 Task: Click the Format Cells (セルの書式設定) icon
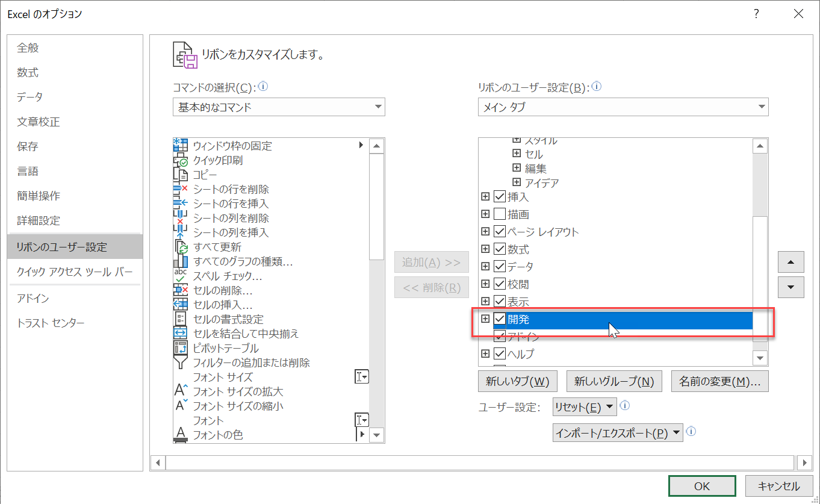click(181, 319)
